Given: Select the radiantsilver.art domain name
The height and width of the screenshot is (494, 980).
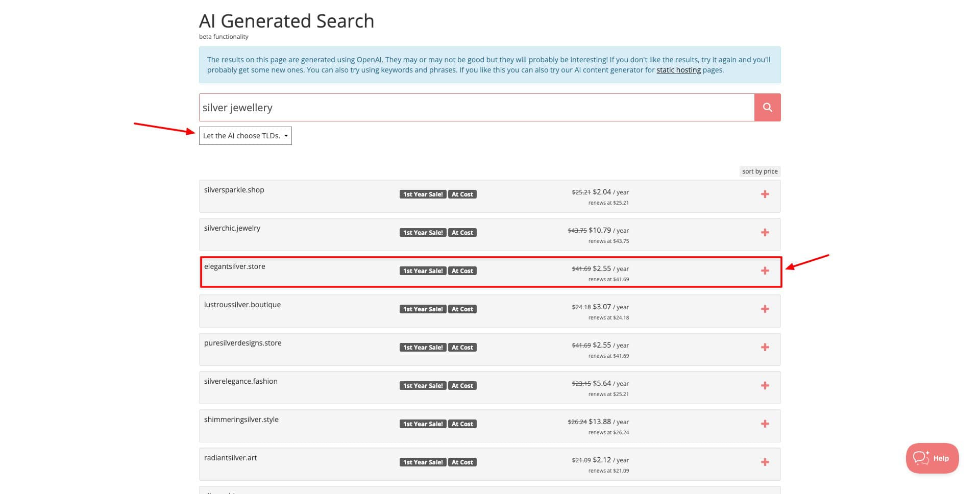Looking at the screenshot, I should (231, 458).
